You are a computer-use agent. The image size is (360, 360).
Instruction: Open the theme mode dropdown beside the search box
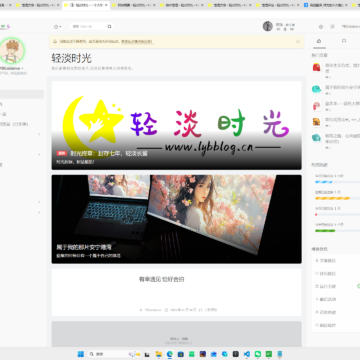pyautogui.click(x=57, y=27)
